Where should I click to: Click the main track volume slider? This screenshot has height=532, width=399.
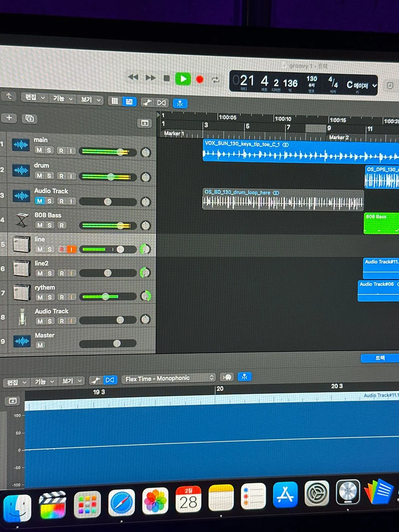(x=108, y=152)
